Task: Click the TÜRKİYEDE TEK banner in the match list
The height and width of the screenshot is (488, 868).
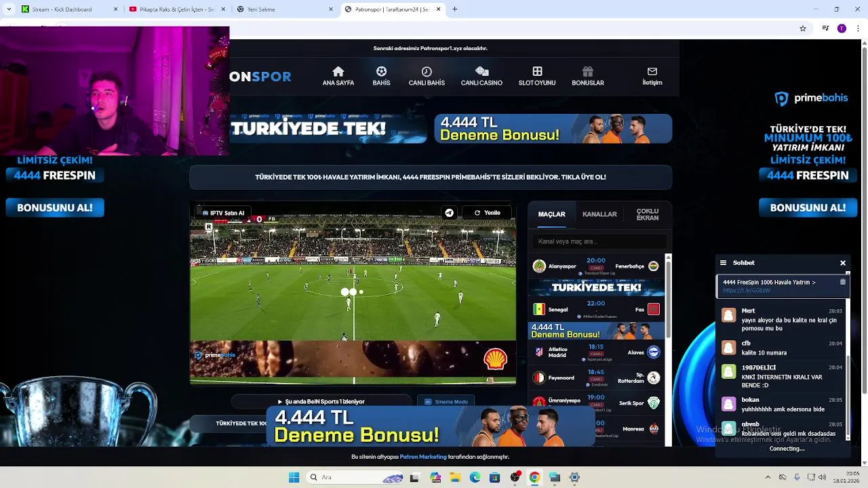Action: point(596,287)
